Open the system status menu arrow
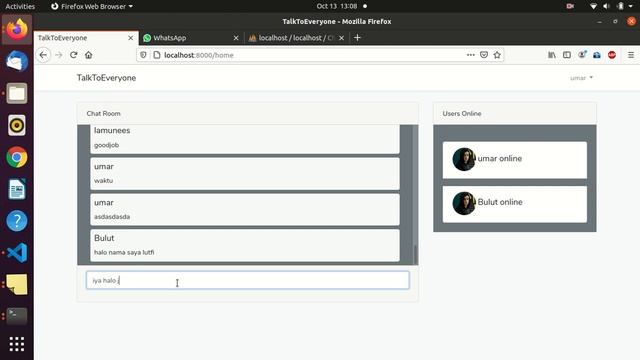The image size is (640, 360). (631, 6)
